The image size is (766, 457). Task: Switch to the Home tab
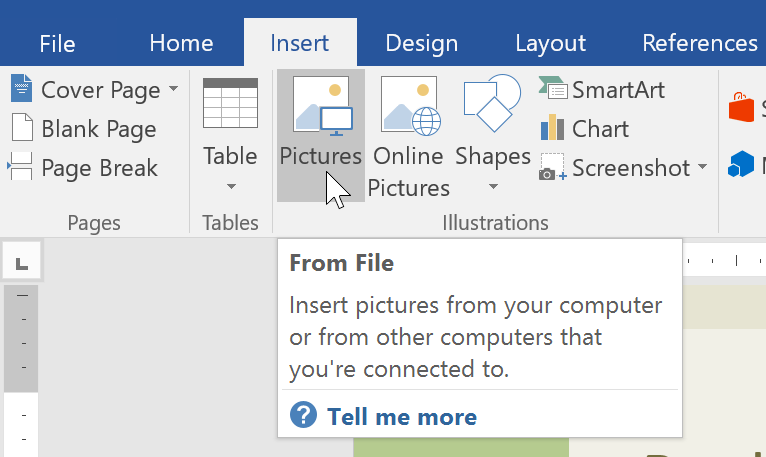(x=181, y=43)
